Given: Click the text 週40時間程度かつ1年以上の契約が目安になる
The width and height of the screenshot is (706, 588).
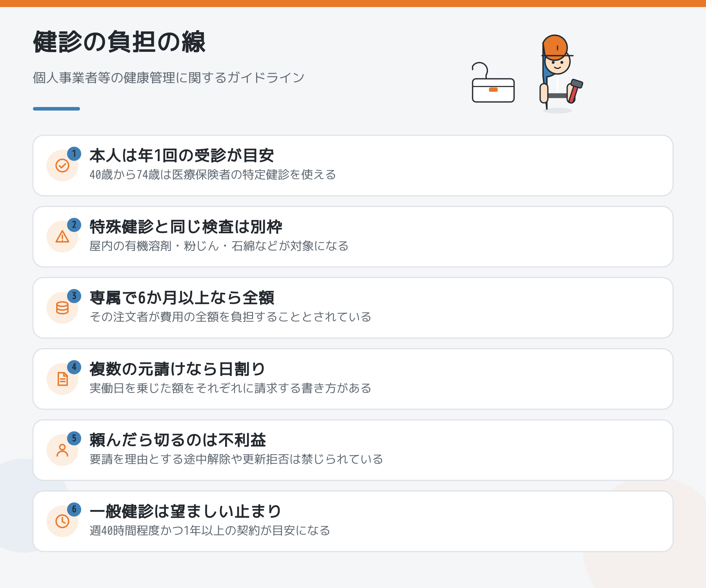Looking at the screenshot, I should click(x=210, y=531).
